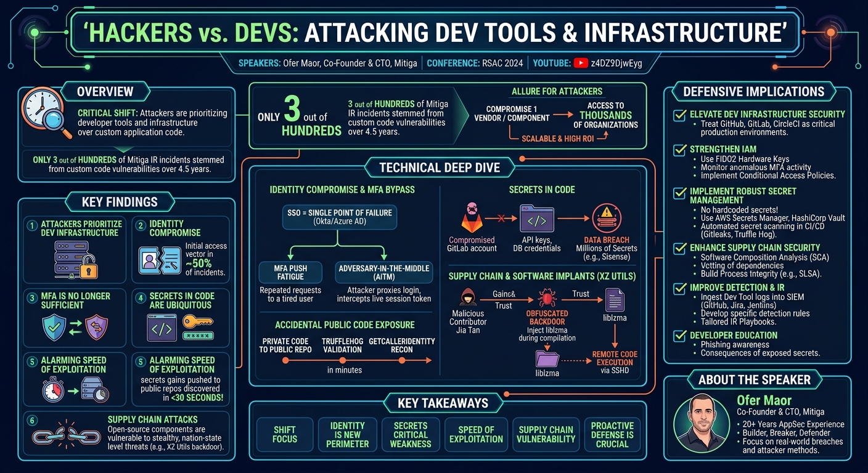Image resolution: width=868 pixels, height=473 pixels.
Task: Toggle Enhance Supply Chain Security checkbox
Action: 680,248
